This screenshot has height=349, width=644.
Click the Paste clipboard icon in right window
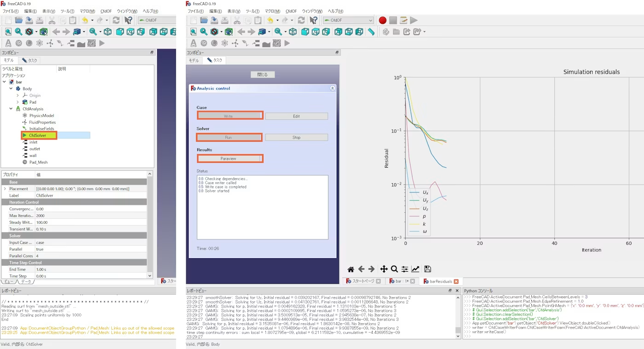tap(258, 20)
